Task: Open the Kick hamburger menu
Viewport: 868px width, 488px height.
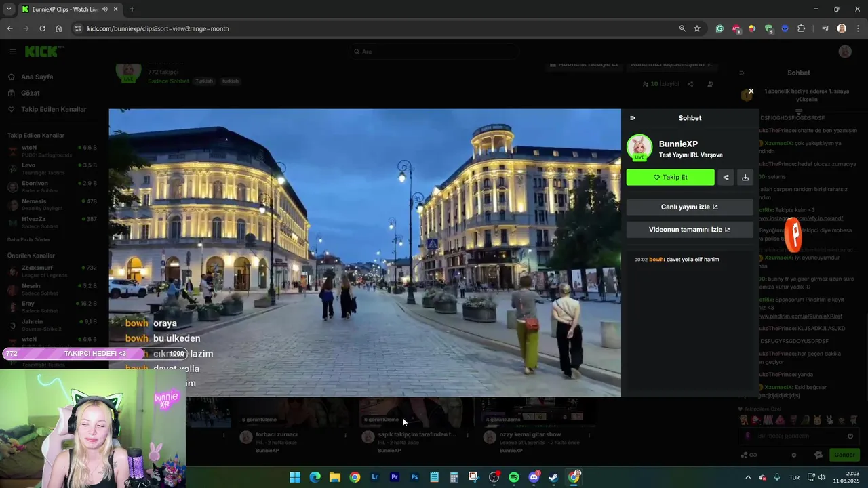Action: pyautogui.click(x=13, y=52)
